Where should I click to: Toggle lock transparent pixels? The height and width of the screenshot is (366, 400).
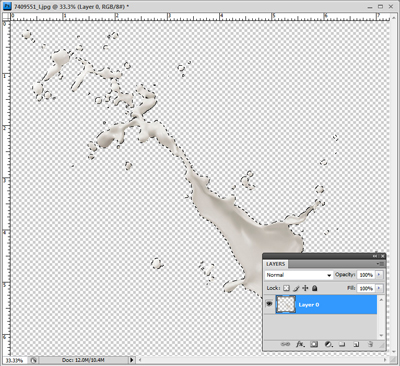pyautogui.click(x=286, y=288)
